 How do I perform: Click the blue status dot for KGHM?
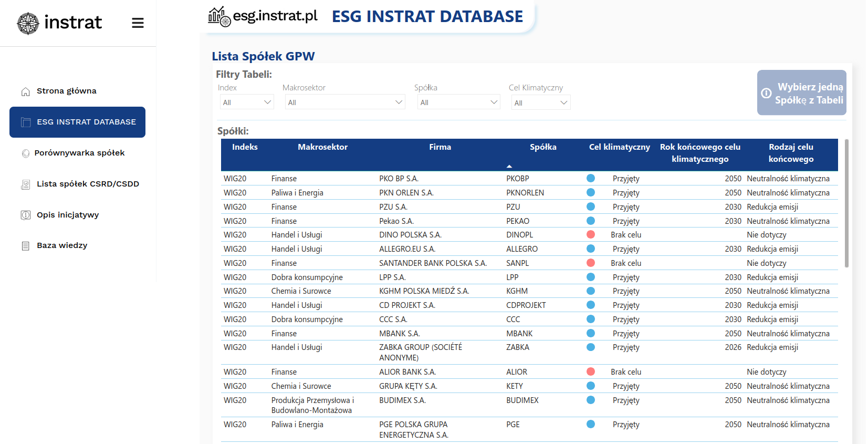591,291
